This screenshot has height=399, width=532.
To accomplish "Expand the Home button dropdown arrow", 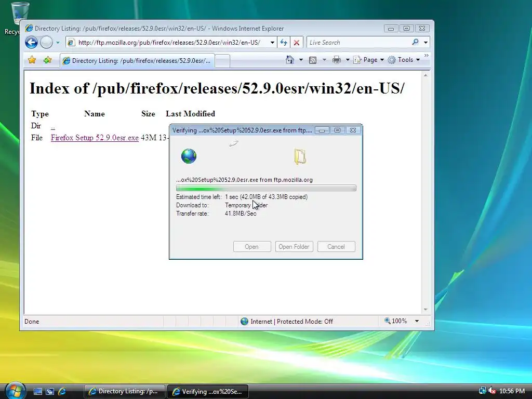I will (x=301, y=60).
